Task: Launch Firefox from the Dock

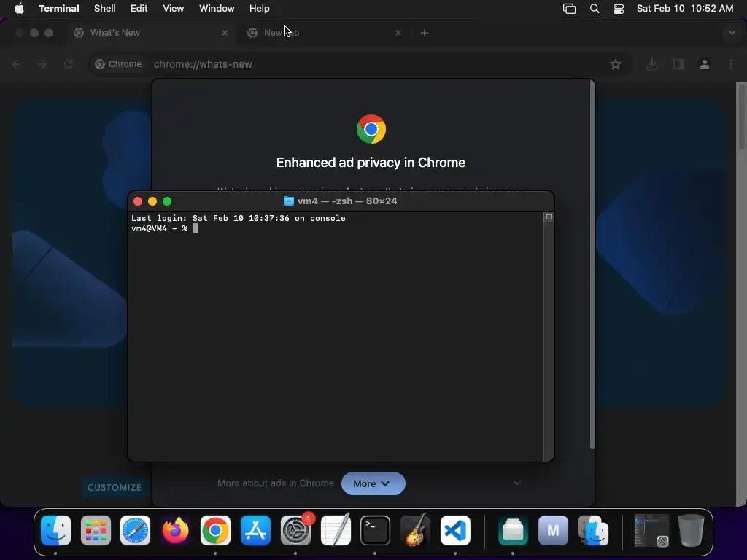Action: [x=175, y=531]
